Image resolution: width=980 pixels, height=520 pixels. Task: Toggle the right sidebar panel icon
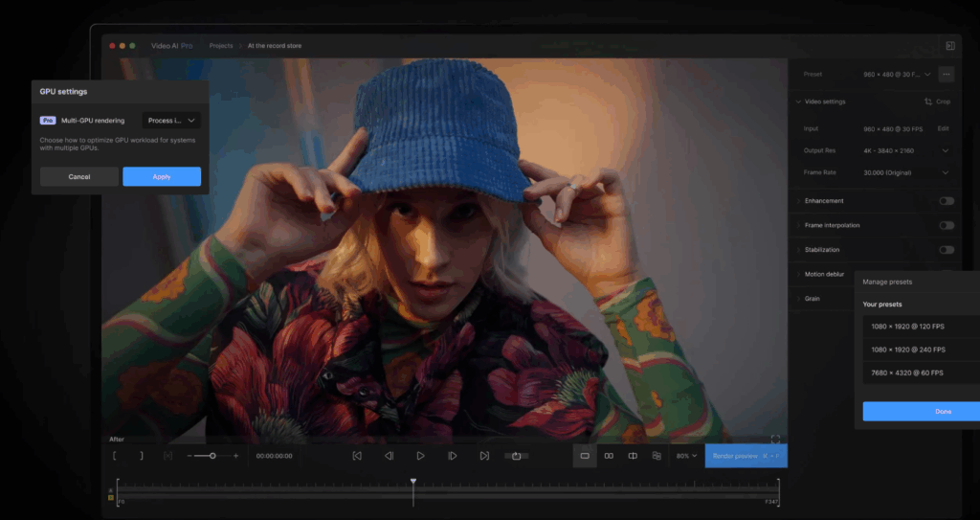click(950, 46)
